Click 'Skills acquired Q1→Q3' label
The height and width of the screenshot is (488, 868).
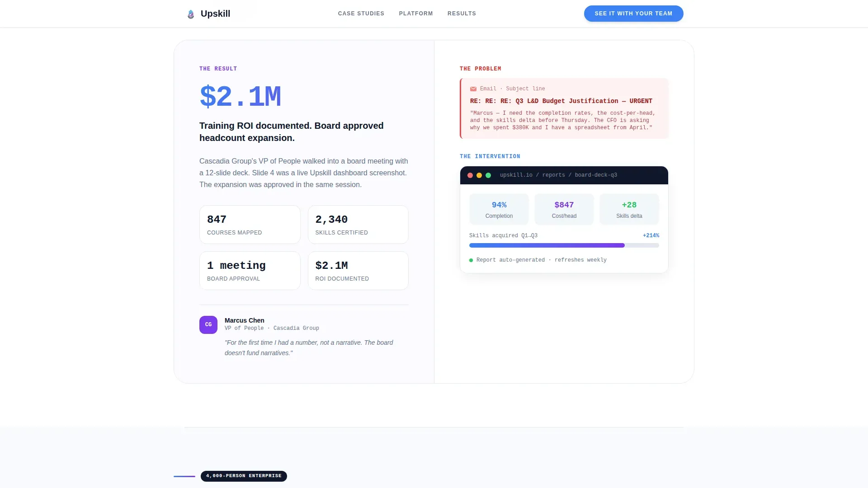coord(503,236)
